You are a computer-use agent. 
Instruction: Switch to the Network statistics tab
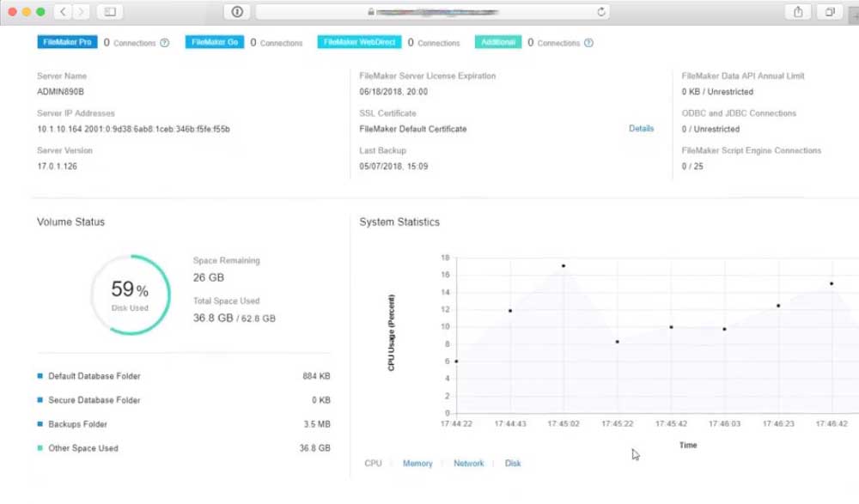tap(468, 464)
